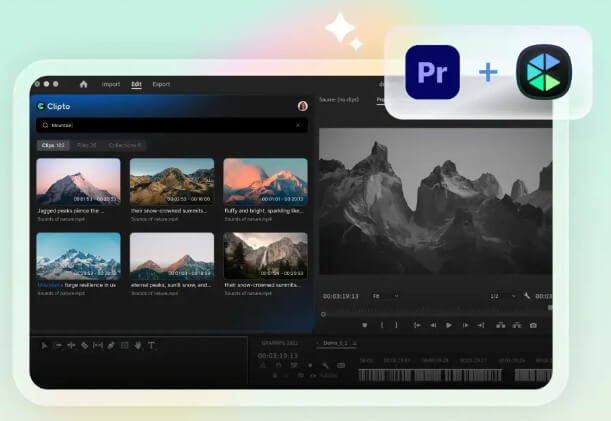Click the Extract button in Program monitor
Viewport: 611px width, 421px height.
[517, 325]
